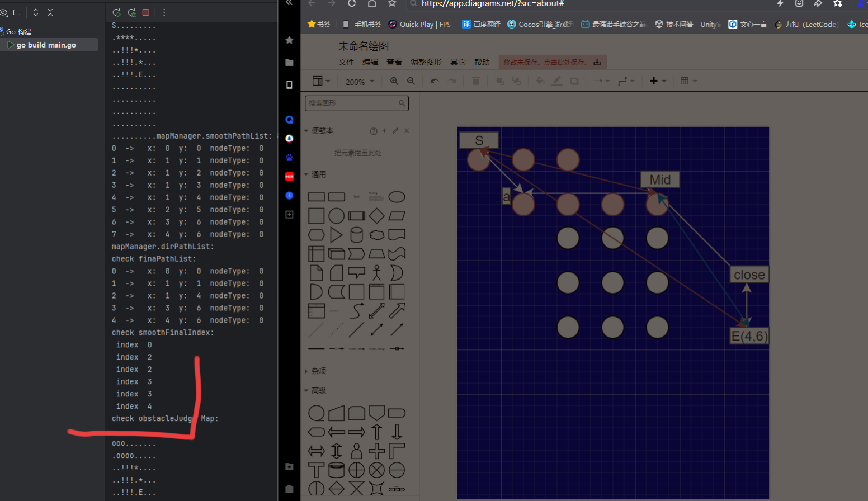Screen dimensions: 868x501
Task: Open the waypoint style dropdown
Action: pyautogui.click(x=626, y=81)
